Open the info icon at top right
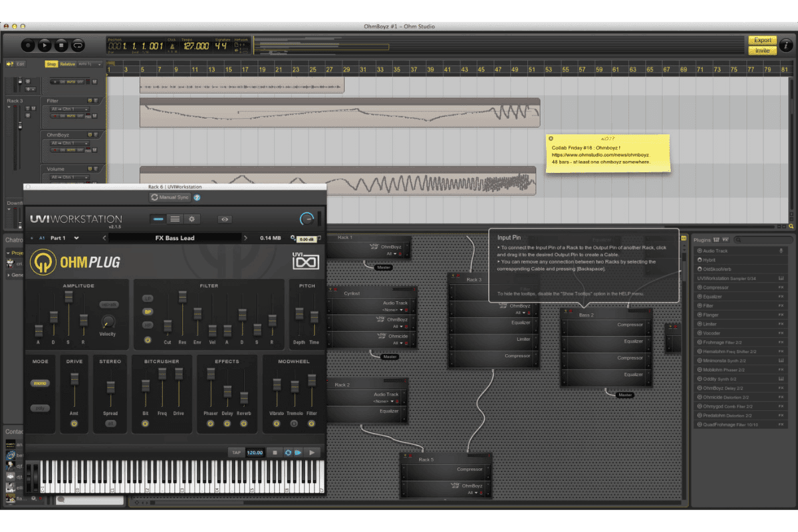The height and width of the screenshot is (532, 798). [x=785, y=45]
